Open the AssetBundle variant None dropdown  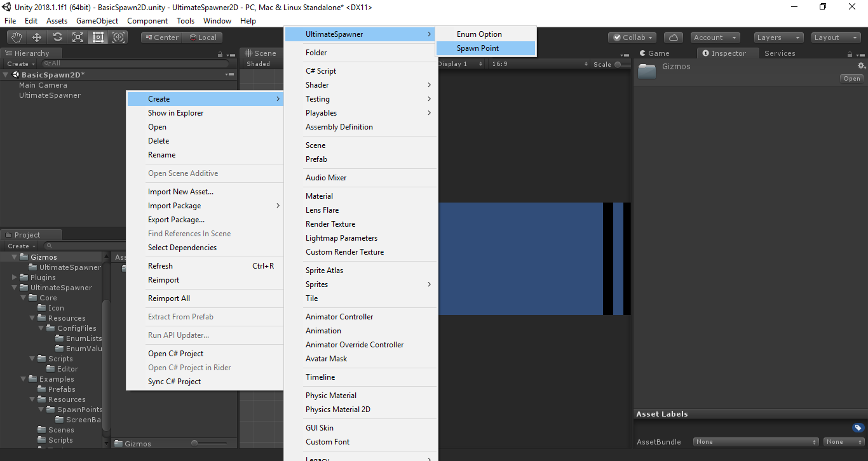(x=844, y=442)
